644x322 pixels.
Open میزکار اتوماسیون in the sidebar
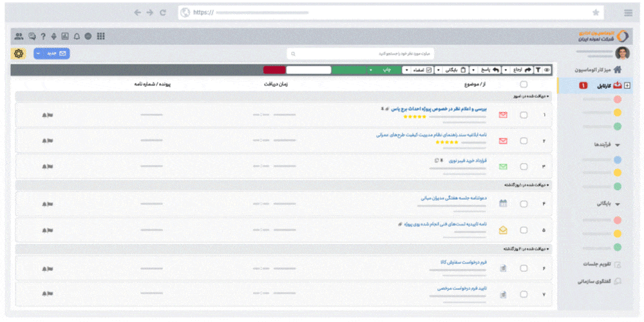(x=599, y=70)
